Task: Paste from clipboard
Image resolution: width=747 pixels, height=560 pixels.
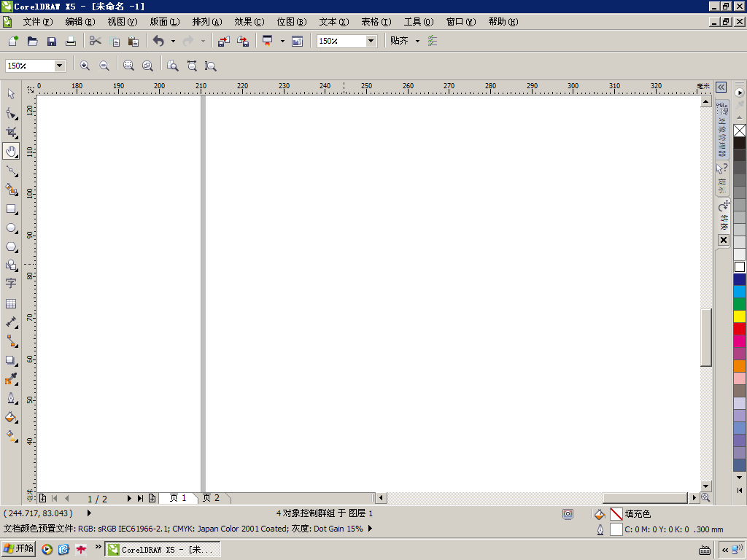Action: pos(133,41)
